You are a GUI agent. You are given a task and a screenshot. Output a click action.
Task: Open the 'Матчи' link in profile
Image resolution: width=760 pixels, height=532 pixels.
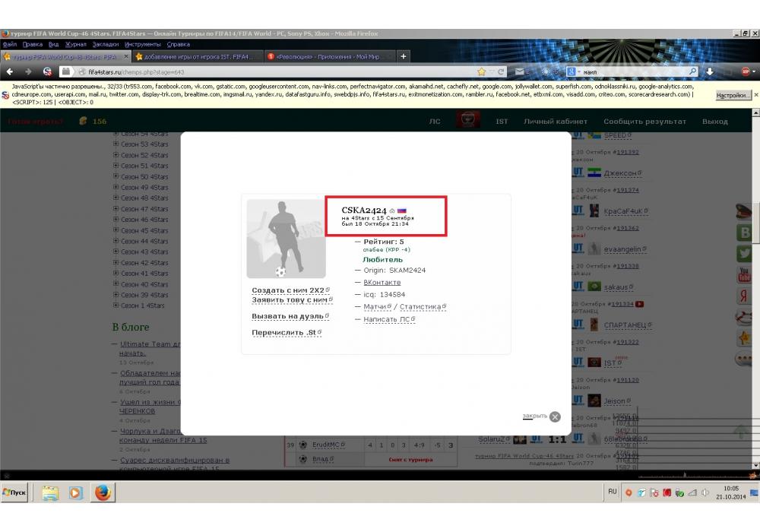click(375, 307)
